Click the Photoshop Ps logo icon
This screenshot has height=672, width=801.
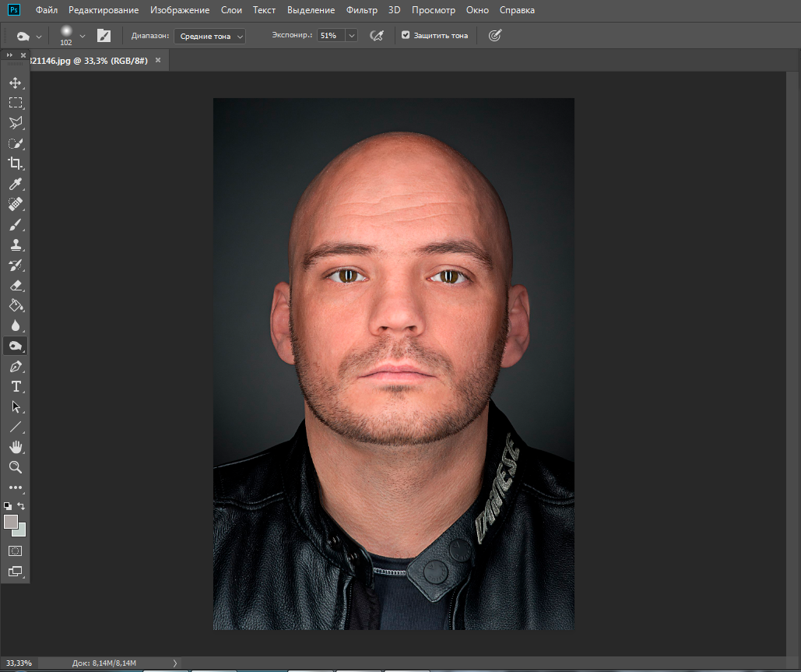click(x=14, y=9)
